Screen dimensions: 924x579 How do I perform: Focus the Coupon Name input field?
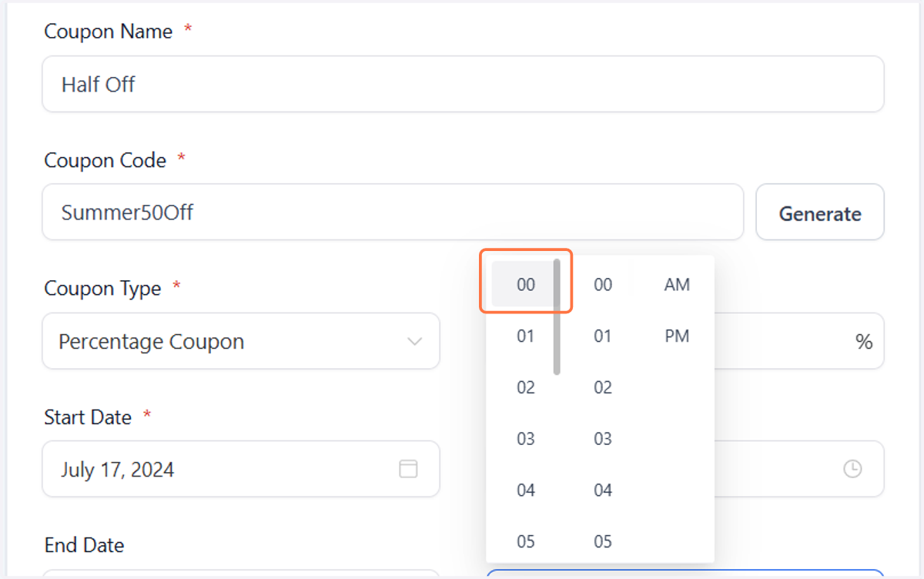[463, 84]
